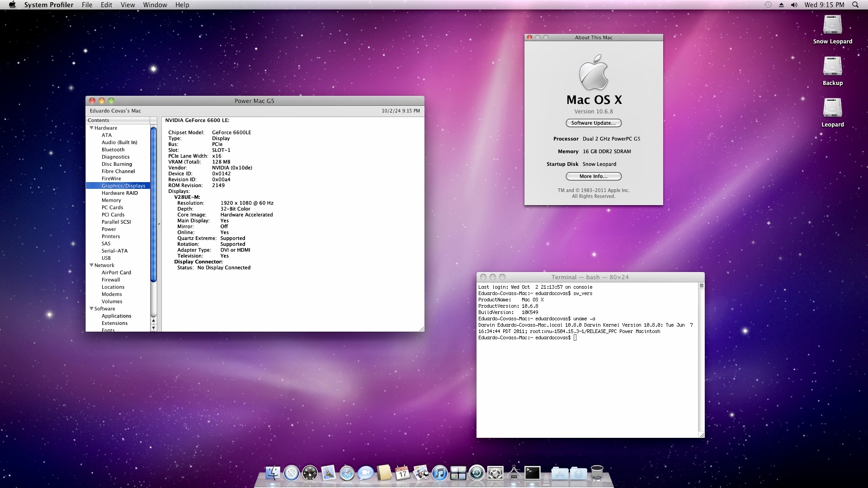Viewport: 868px width, 488px height.
Task: Click the Software Update... button
Action: [594, 123]
